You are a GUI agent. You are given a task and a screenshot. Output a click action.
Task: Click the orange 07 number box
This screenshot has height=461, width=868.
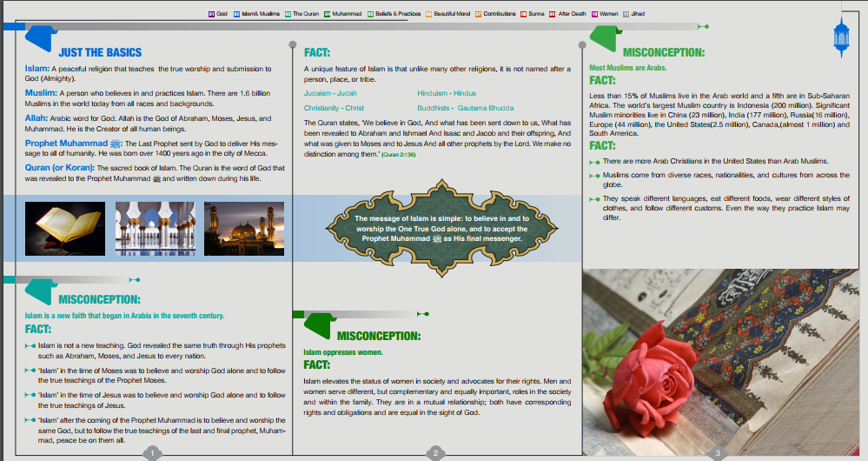coord(478,14)
